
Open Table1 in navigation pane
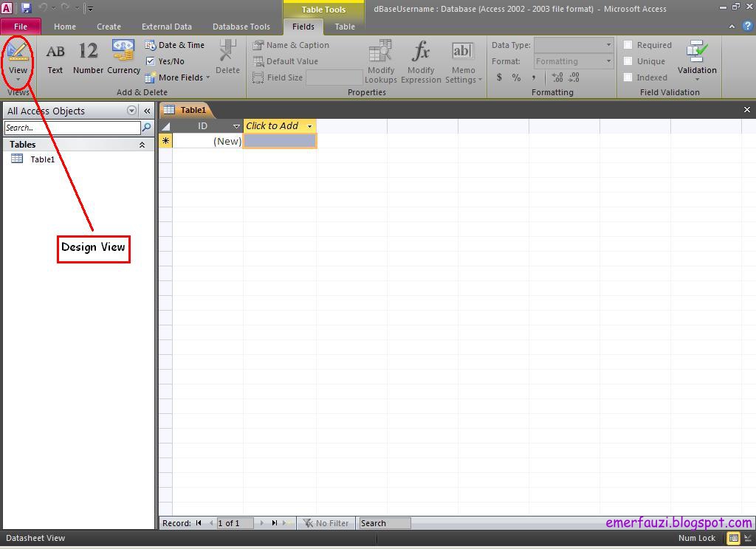[42, 159]
